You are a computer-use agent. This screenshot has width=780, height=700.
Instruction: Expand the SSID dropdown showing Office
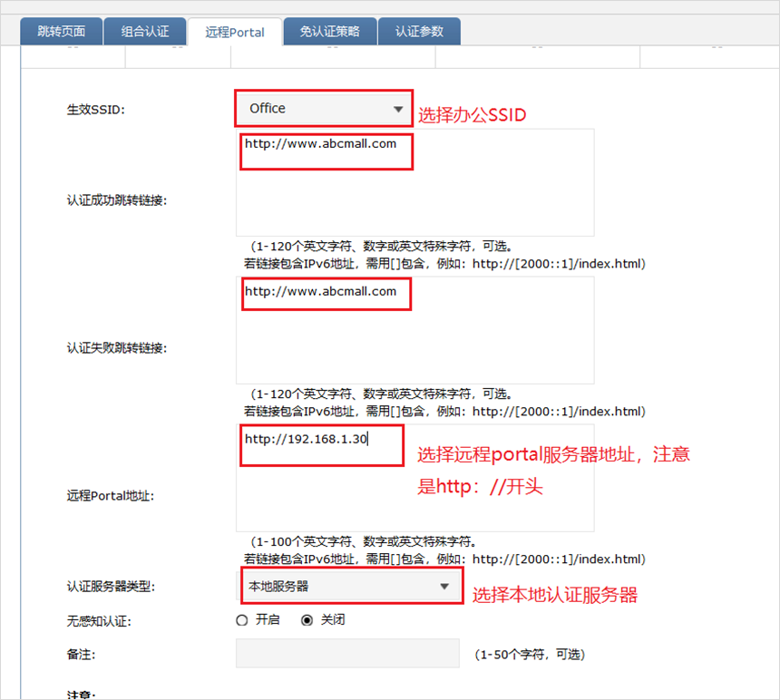pos(323,109)
